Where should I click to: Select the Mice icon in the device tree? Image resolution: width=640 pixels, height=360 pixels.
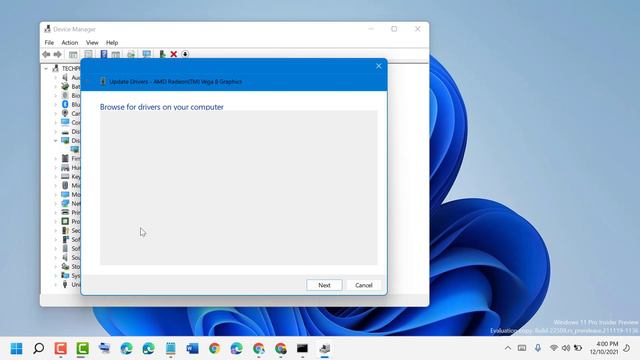[x=65, y=185]
